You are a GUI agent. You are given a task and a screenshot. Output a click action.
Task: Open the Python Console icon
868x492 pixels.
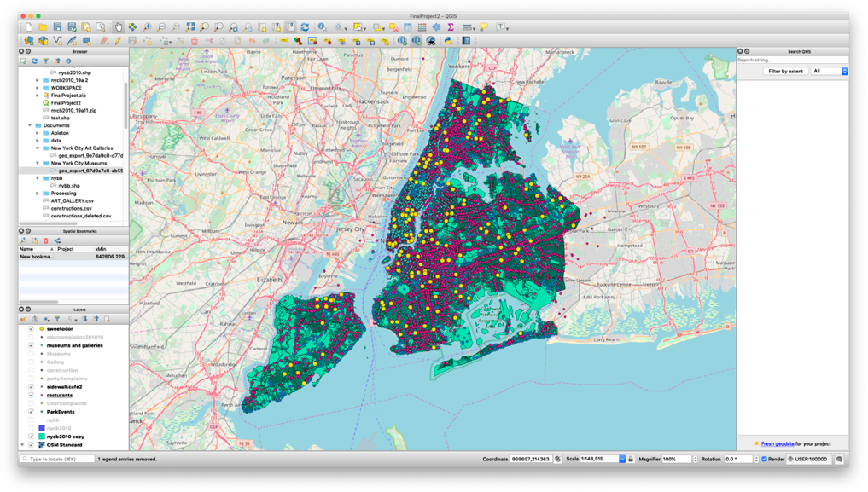point(449,40)
